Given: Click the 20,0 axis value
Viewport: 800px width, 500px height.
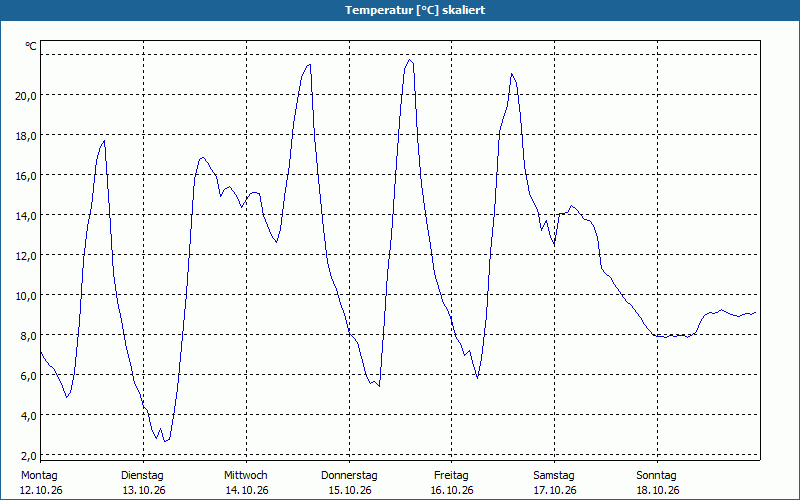Looking at the screenshot, I should click(26, 95).
